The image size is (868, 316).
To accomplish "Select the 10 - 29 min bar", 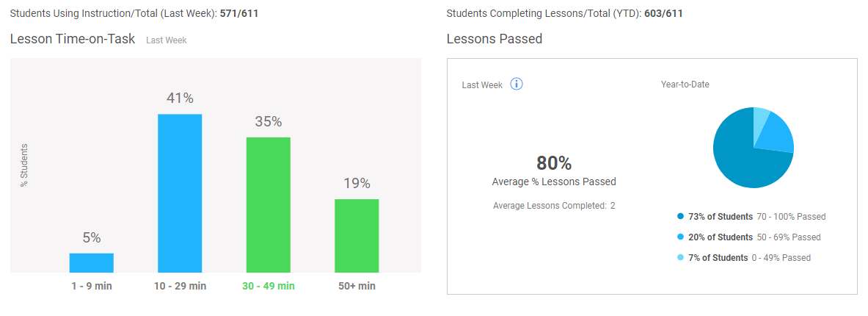I will (180, 193).
